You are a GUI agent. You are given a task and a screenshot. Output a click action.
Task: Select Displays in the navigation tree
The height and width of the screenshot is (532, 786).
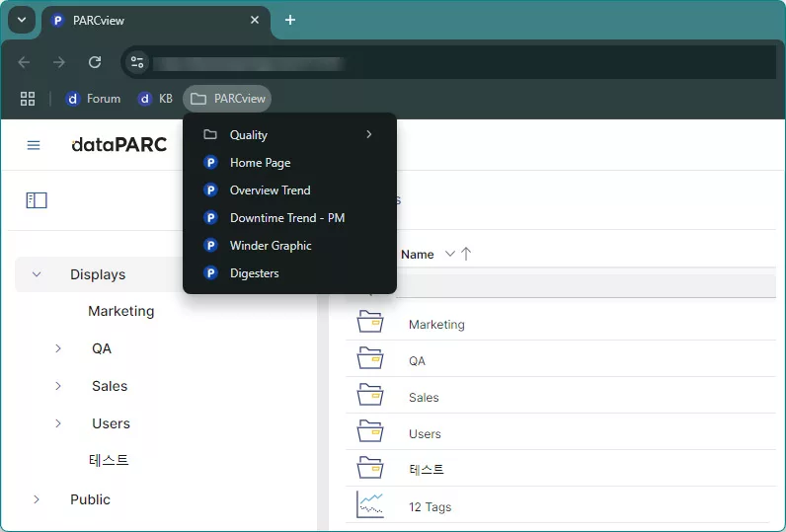98,274
